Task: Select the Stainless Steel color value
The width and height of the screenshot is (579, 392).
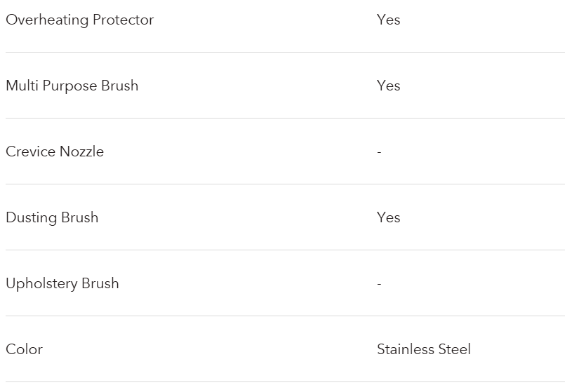Action: [423, 349]
